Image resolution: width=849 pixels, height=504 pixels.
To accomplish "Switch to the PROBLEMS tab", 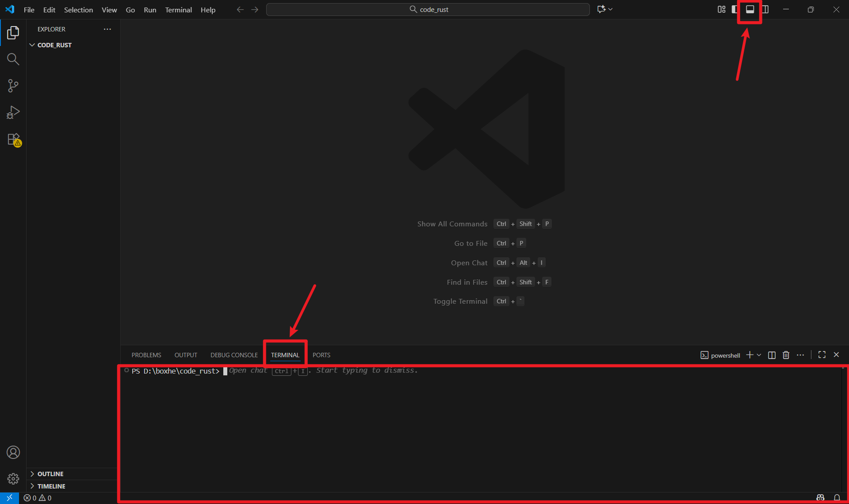I will (146, 355).
